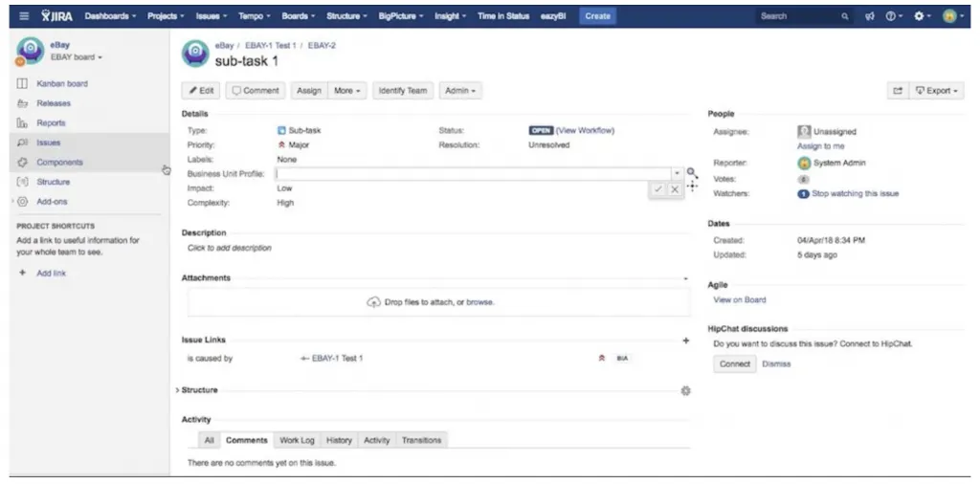Cancel the Business Unit Profile edit with the X
The width and height of the screenshot is (980, 484).
click(675, 189)
